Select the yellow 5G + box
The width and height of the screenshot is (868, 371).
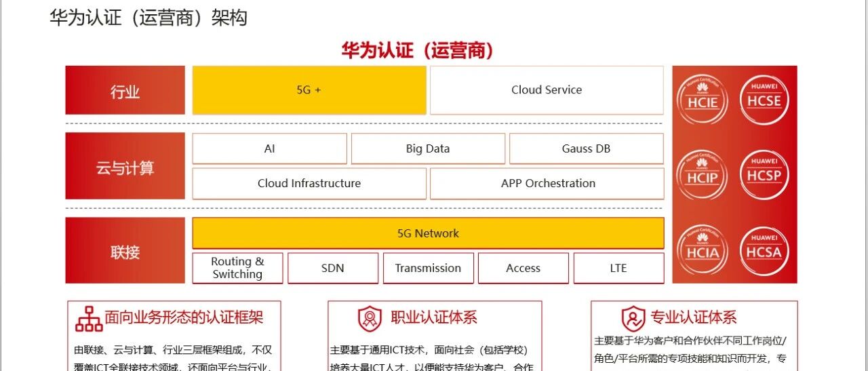point(309,90)
